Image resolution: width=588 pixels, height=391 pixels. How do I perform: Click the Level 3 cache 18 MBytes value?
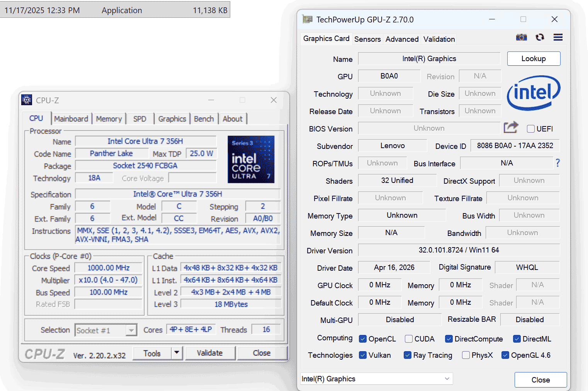[x=231, y=304]
